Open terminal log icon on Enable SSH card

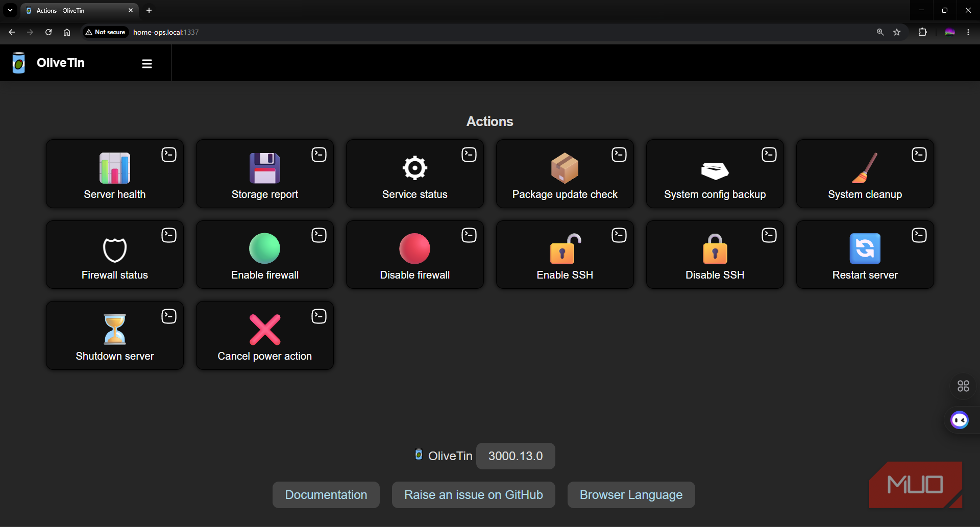point(619,235)
